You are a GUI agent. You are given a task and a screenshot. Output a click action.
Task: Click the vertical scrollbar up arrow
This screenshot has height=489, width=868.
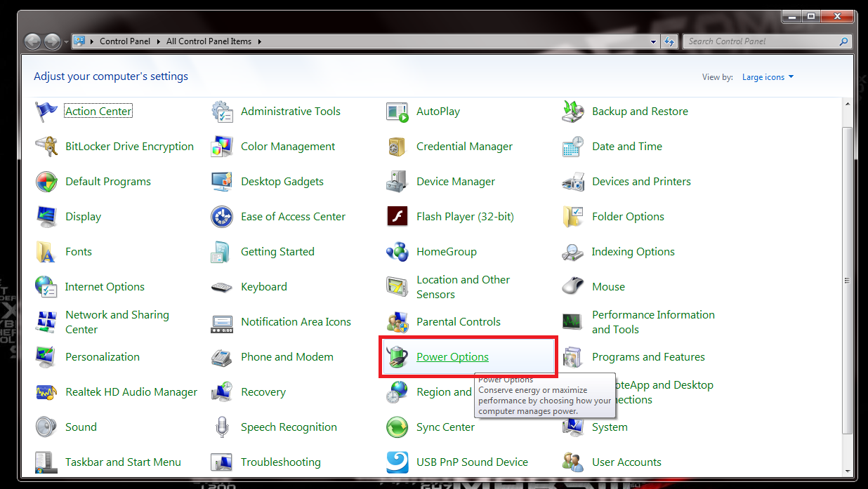[x=848, y=104]
